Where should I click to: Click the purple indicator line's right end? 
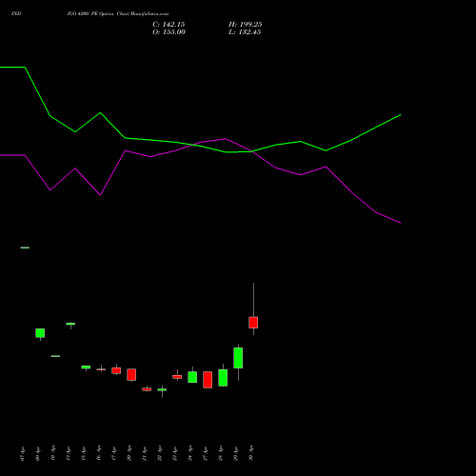[x=400, y=223]
